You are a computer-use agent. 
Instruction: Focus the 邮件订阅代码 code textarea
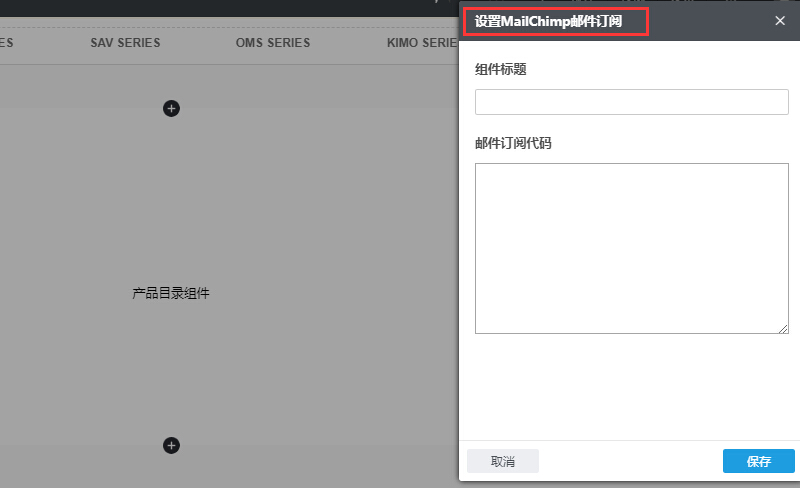pos(631,248)
